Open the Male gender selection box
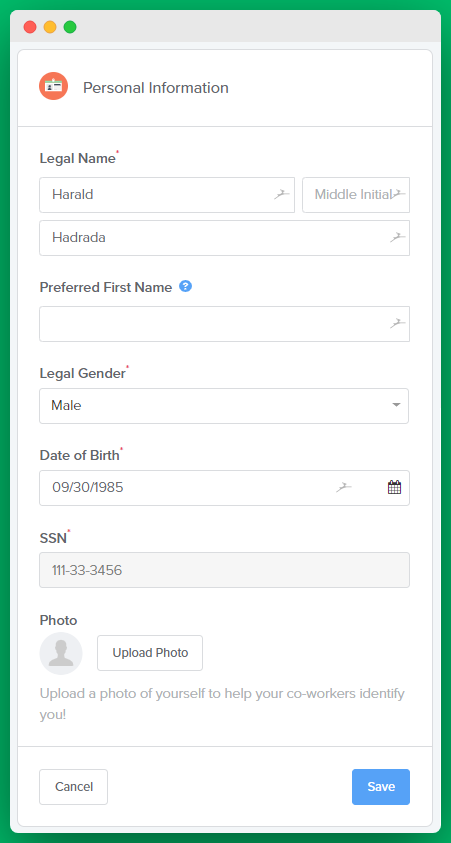The height and width of the screenshot is (843, 451). coord(224,405)
